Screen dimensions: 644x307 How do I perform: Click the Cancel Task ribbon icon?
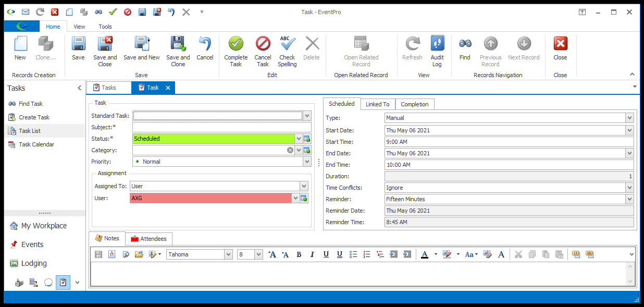click(x=263, y=52)
